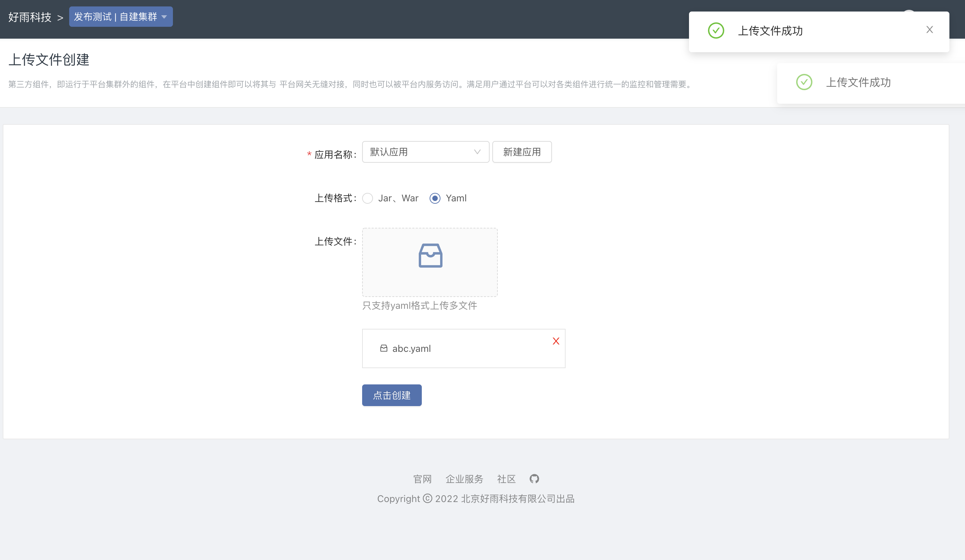Click the copyright symbol in the footer
The width and height of the screenshot is (965, 560).
428,498
